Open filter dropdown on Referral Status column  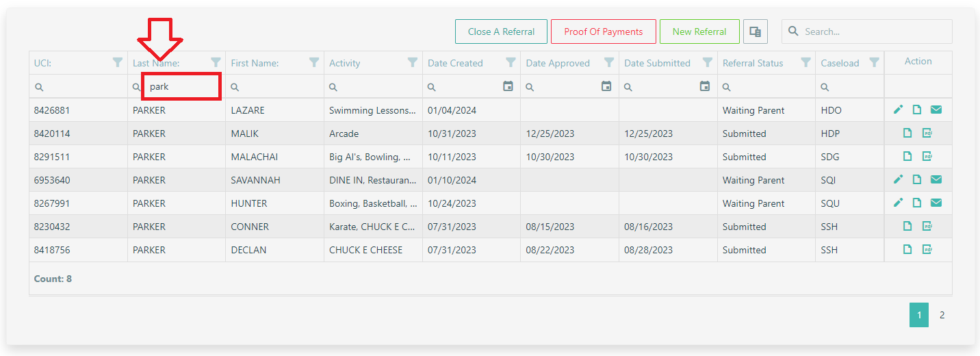pos(805,62)
